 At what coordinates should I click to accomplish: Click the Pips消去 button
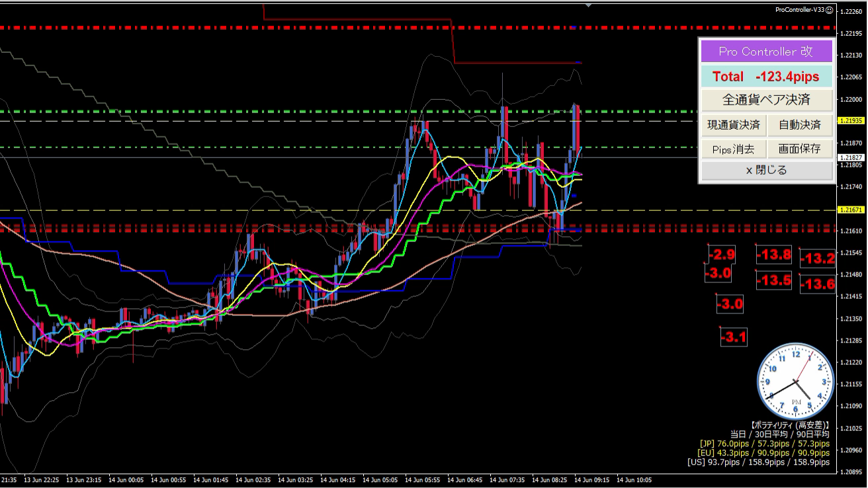tap(734, 149)
